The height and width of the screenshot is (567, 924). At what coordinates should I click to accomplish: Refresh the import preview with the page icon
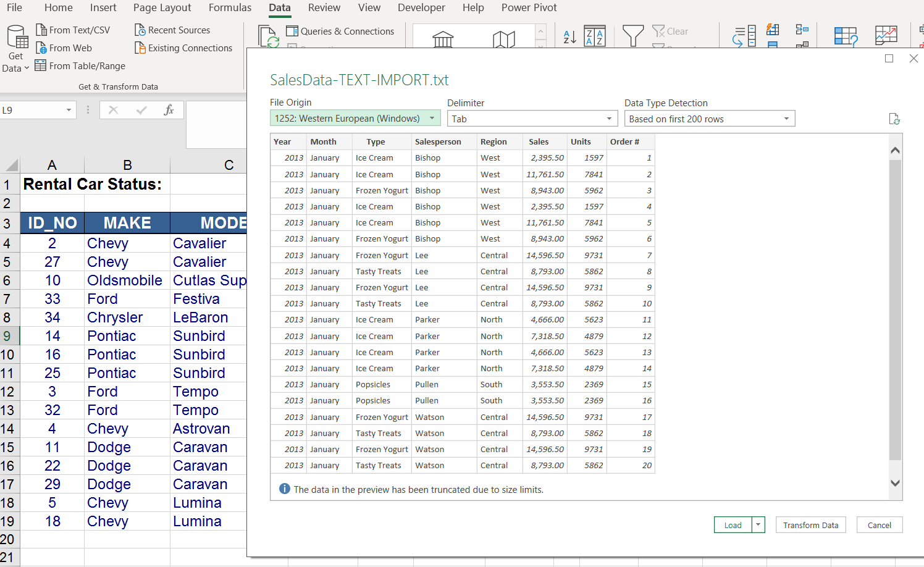[x=894, y=119]
